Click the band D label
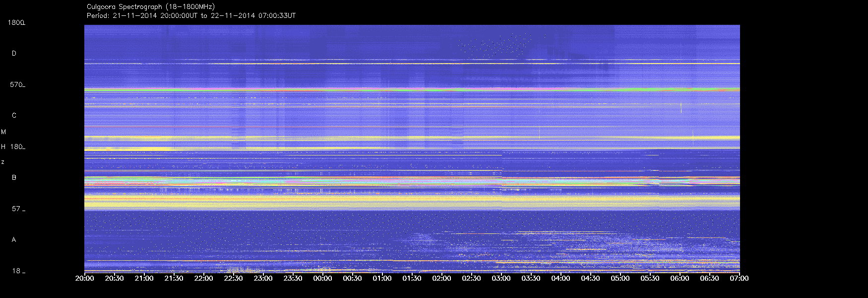Viewport: 868px width, 298px height. (x=14, y=54)
